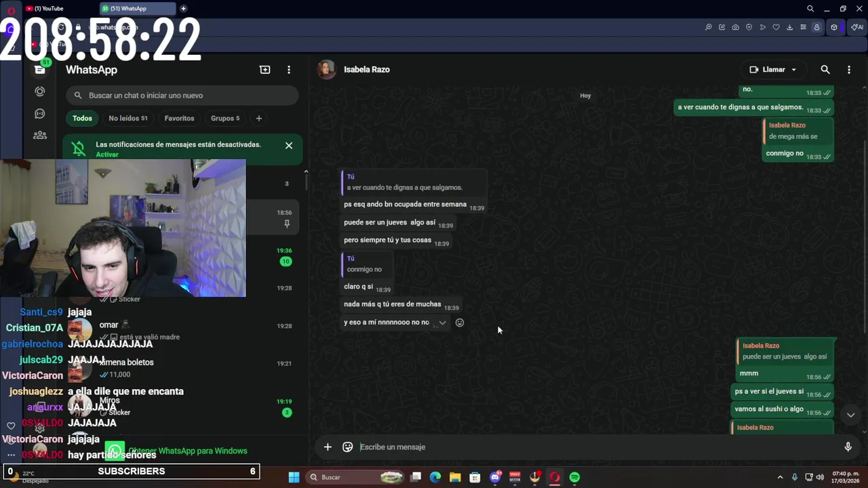Click the 'Escribe un mensaje' input field
The height and width of the screenshot is (488, 868).
tap(597, 447)
